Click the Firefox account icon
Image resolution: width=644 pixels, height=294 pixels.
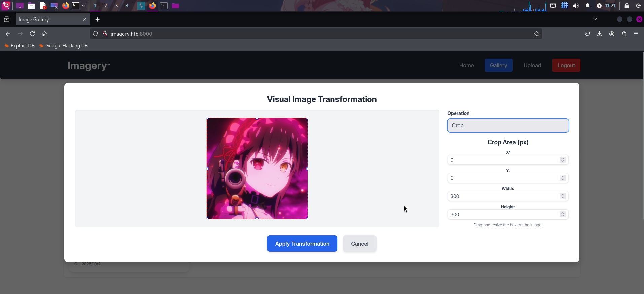coord(612,34)
